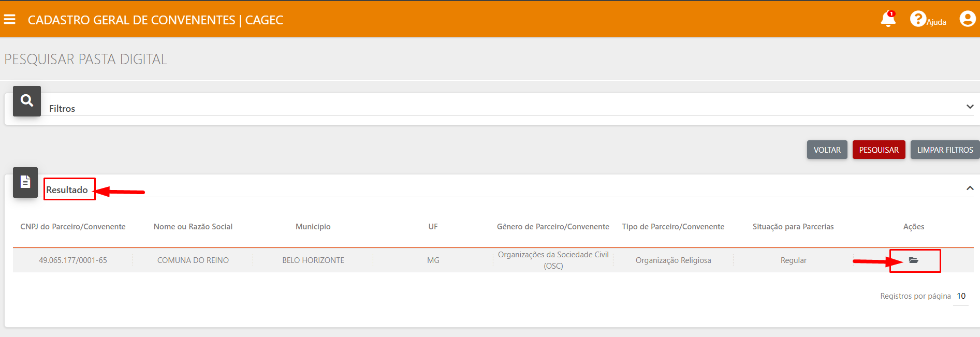Check notifications via the bell icon

pyautogui.click(x=888, y=19)
